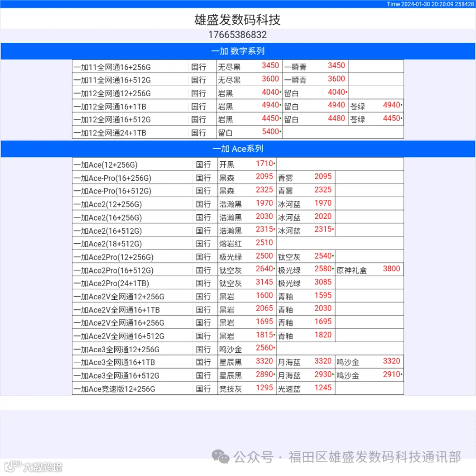Click the 黑岩 price 1815 for Ace2V 16+512G
The image size is (476, 476).
point(266,335)
